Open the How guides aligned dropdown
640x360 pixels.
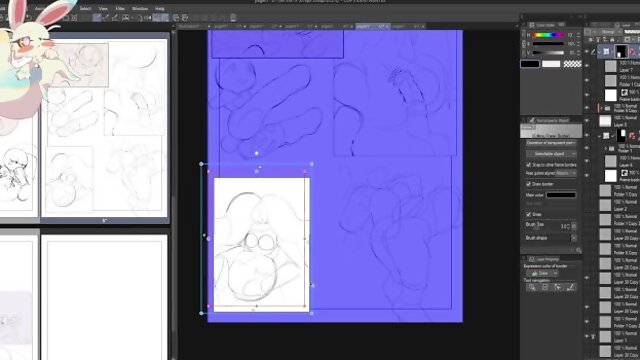click(x=566, y=173)
